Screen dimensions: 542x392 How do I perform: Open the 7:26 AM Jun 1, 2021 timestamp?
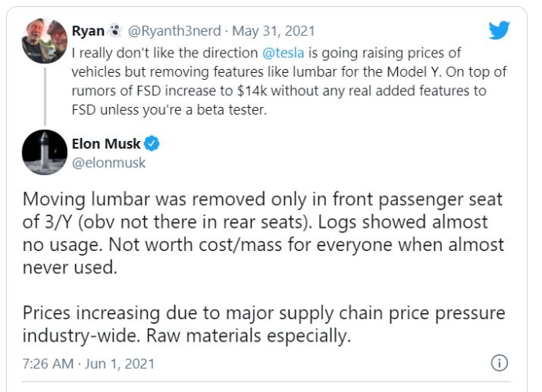88,363
